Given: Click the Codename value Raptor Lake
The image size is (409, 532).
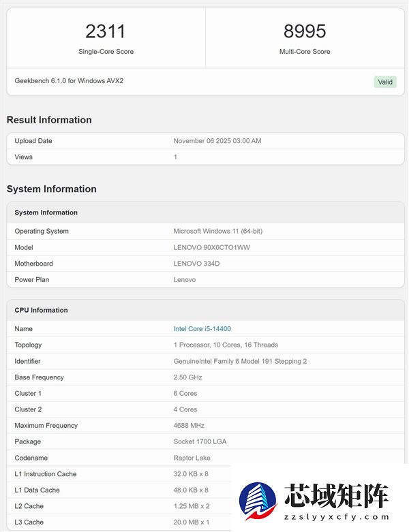Looking at the screenshot, I should coord(192,458).
